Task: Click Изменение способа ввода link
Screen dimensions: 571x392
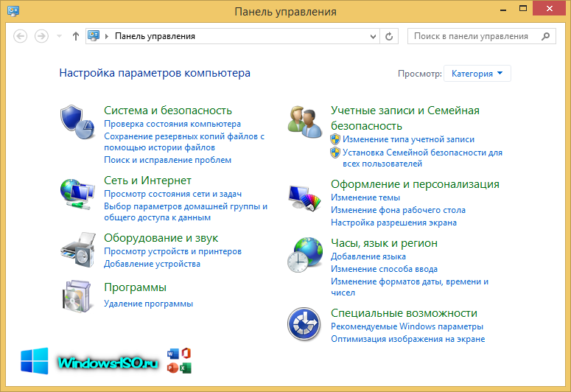Action: (384, 269)
